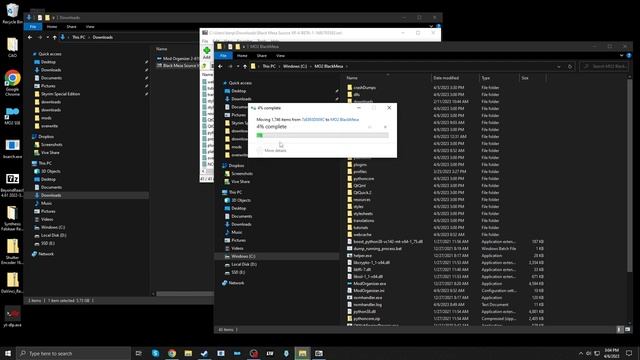Select the stylesheets folder

click(x=363, y=214)
